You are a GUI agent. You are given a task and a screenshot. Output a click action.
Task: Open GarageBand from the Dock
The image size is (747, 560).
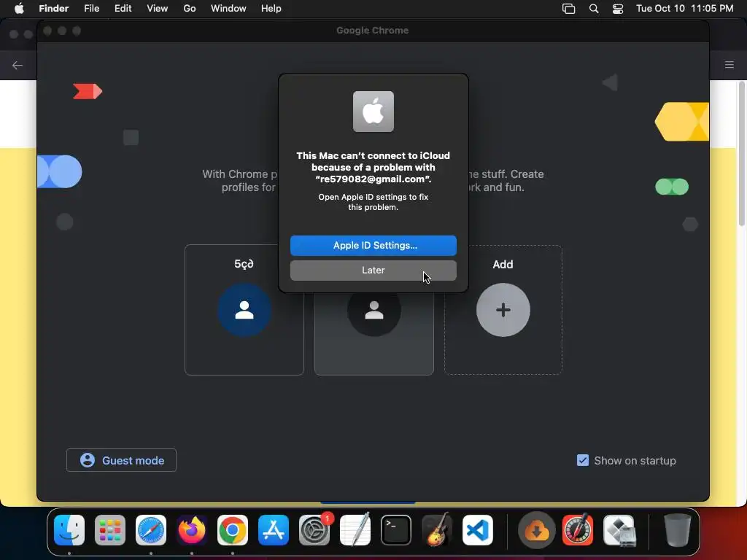pos(437,530)
